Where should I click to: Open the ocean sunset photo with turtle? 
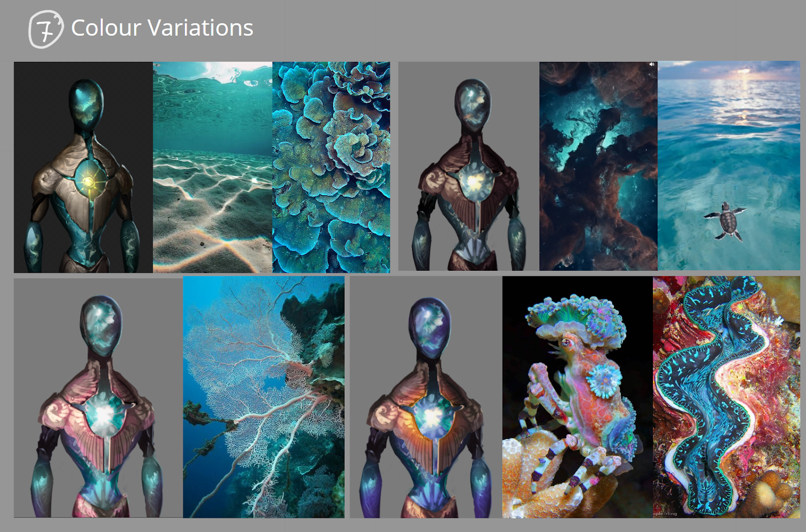729,166
